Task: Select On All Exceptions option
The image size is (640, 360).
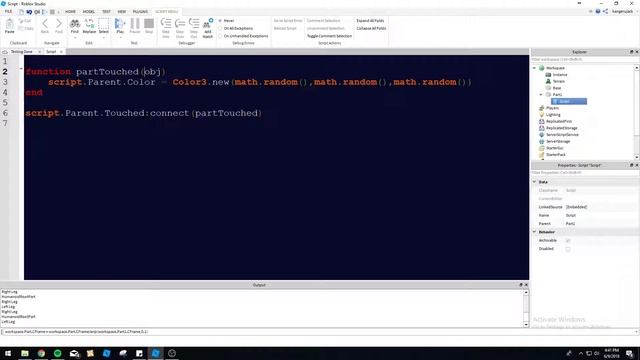Action: [220, 28]
